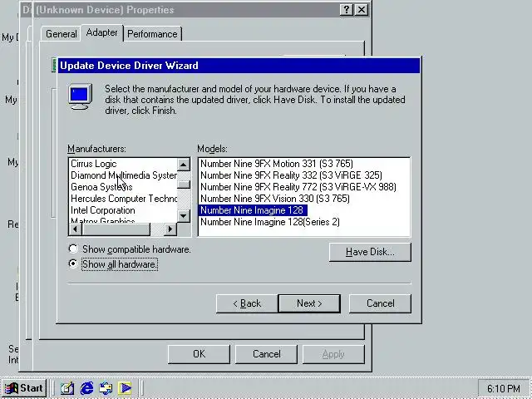The height and width of the screenshot is (399, 532).
Task: Click the manufacturers vertical scroll thumb
Action: click(x=184, y=184)
